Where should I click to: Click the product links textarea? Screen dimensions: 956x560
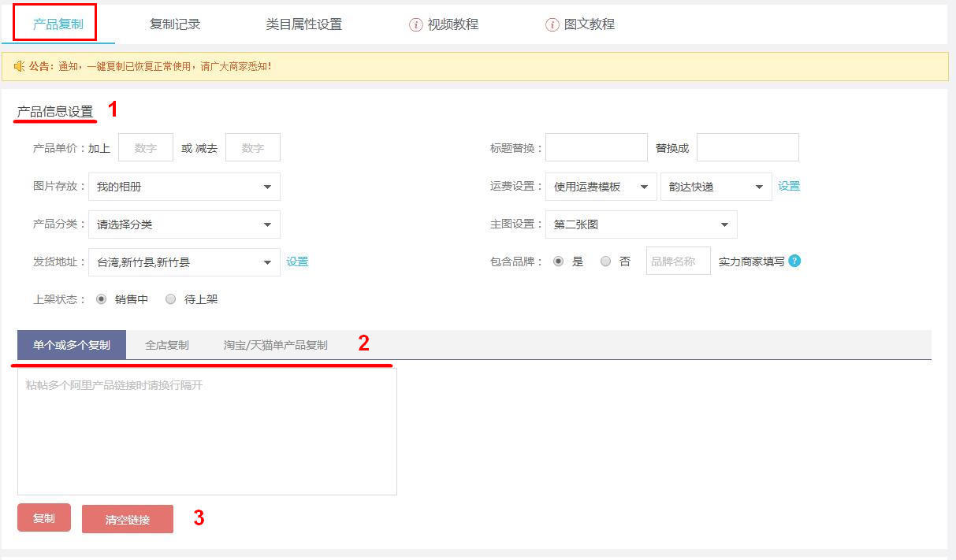click(207, 432)
